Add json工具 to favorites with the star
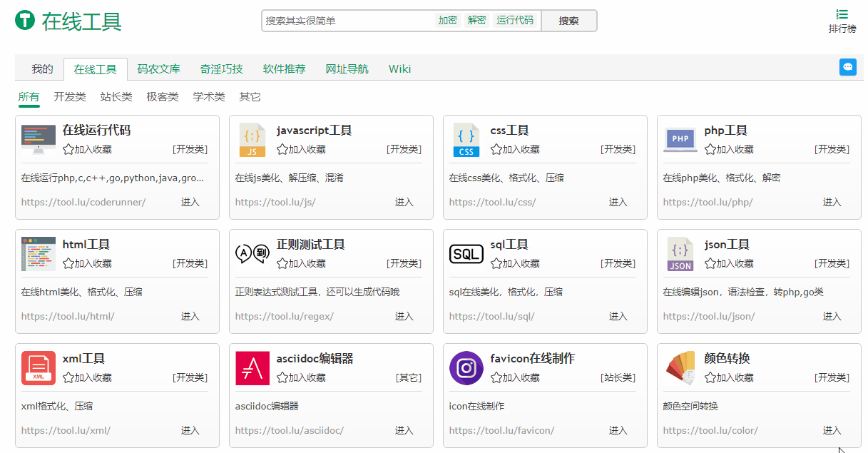The image size is (868, 453). coord(710,263)
